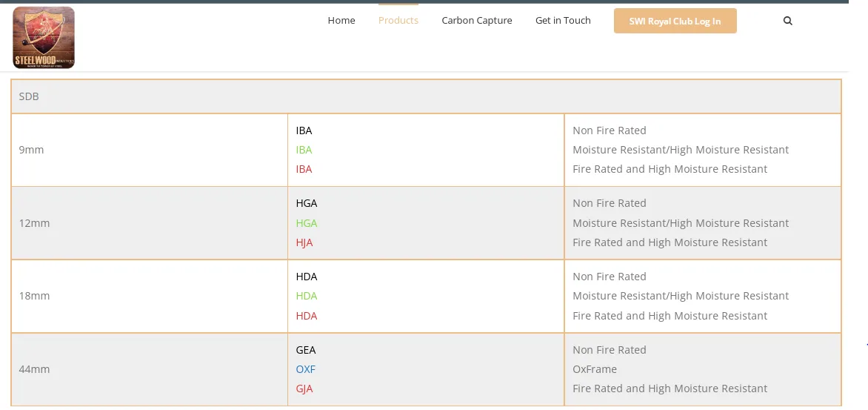Screen dimensions: 868x410
Task: Click the red GJA code
Action: coord(304,388)
